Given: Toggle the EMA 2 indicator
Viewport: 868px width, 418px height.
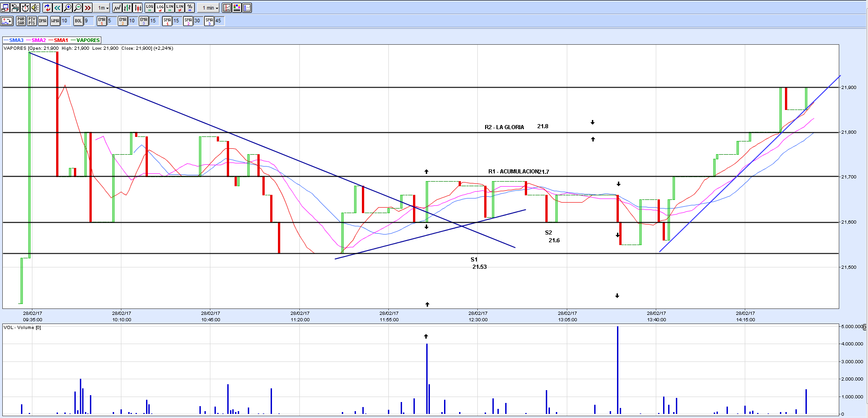Looking at the screenshot, I should click(123, 21).
